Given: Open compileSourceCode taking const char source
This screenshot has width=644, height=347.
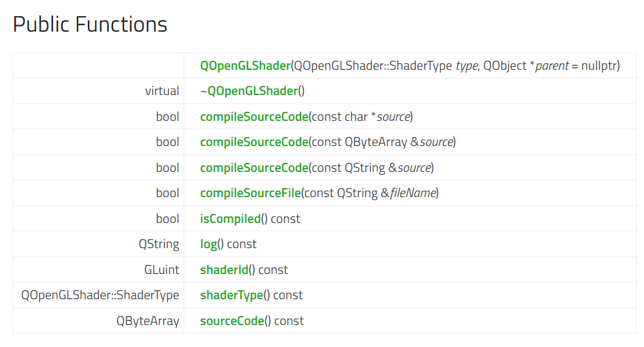Looking at the screenshot, I should [x=254, y=116].
